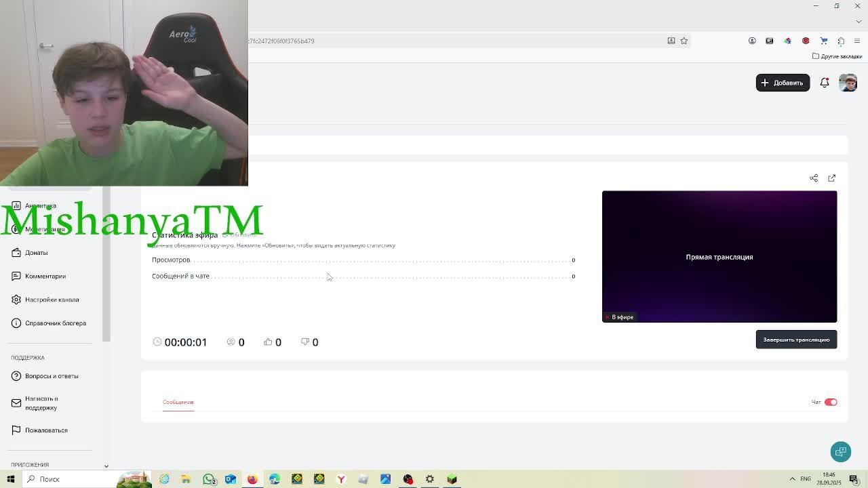Expand the tab list chevron in the browser

[x=858, y=21]
